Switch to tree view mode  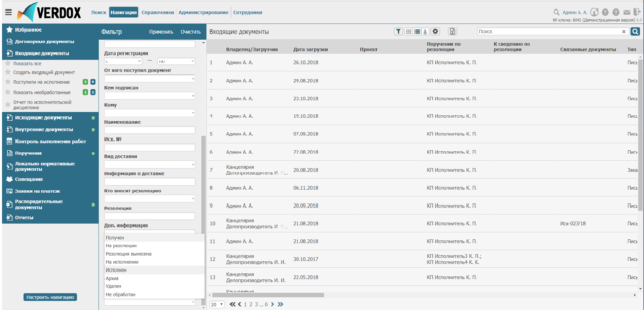[425, 32]
